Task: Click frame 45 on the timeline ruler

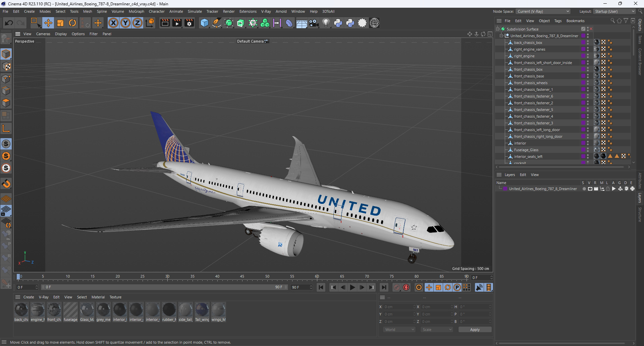Action: coord(242,277)
